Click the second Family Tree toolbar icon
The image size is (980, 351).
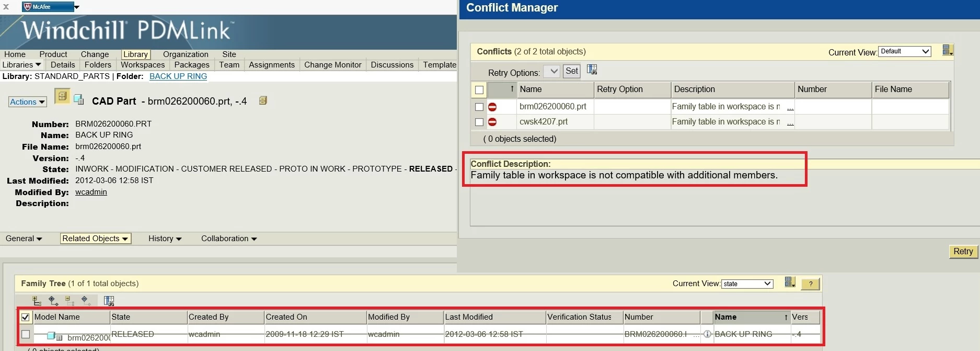coord(53,301)
